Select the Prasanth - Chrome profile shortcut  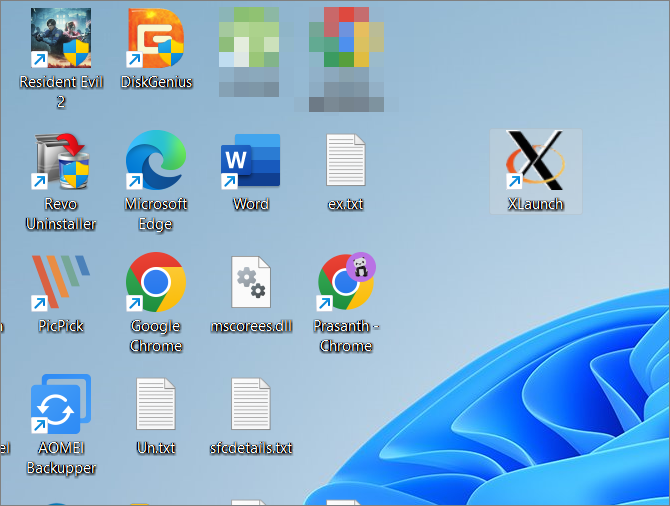[x=346, y=282]
